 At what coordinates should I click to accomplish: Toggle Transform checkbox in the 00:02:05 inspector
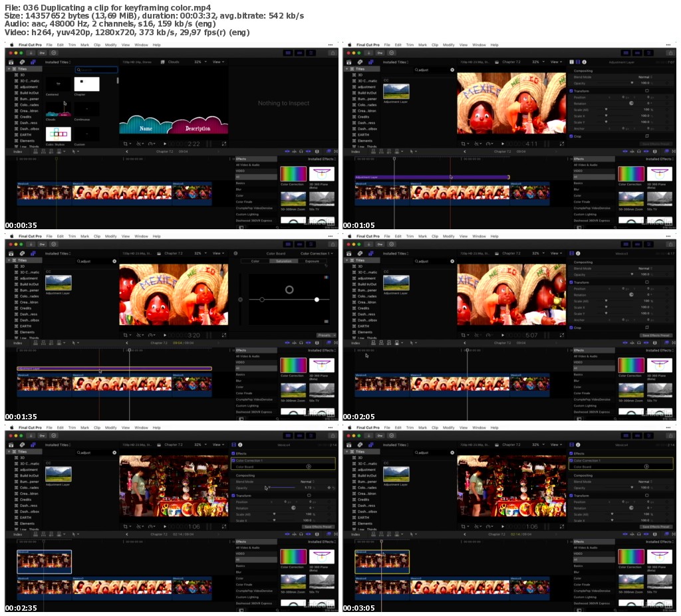coord(571,282)
